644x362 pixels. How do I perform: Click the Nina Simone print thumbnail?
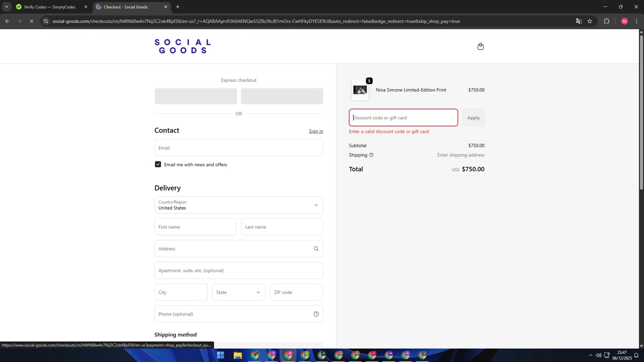[360, 90]
